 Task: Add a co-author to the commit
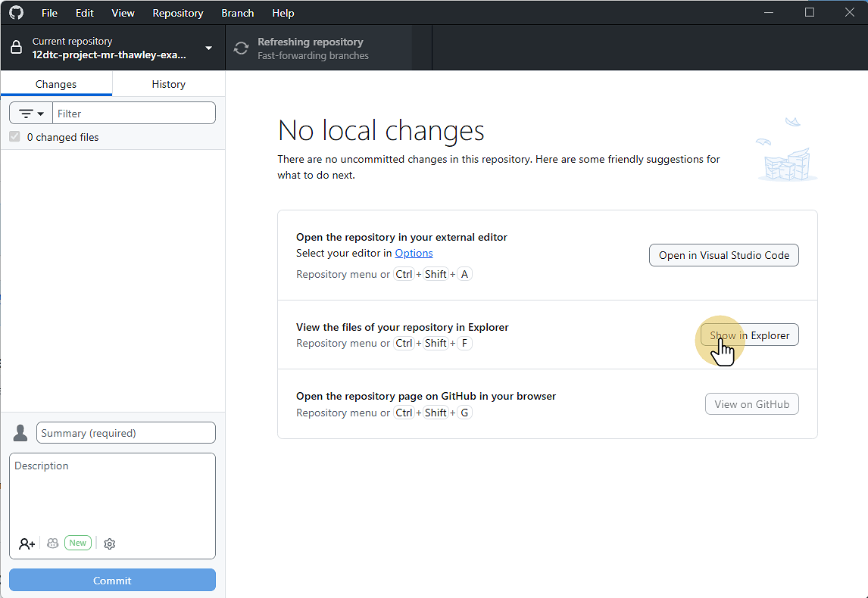click(x=27, y=543)
